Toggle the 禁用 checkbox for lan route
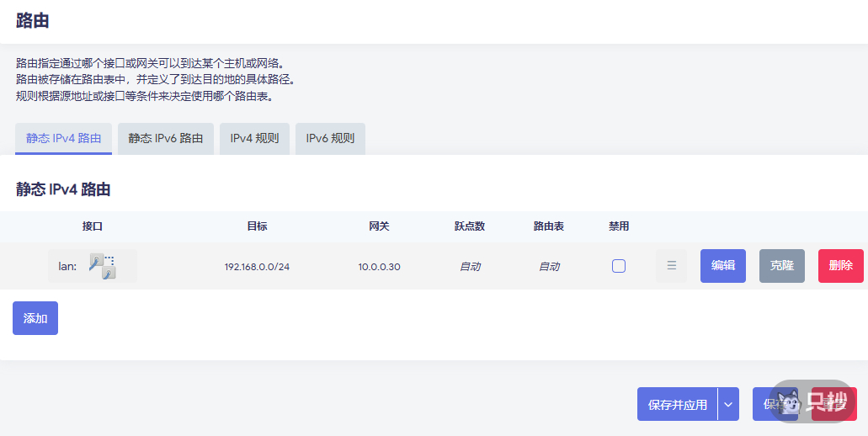The height and width of the screenshot is (436, 868). (x=618, y=266)
